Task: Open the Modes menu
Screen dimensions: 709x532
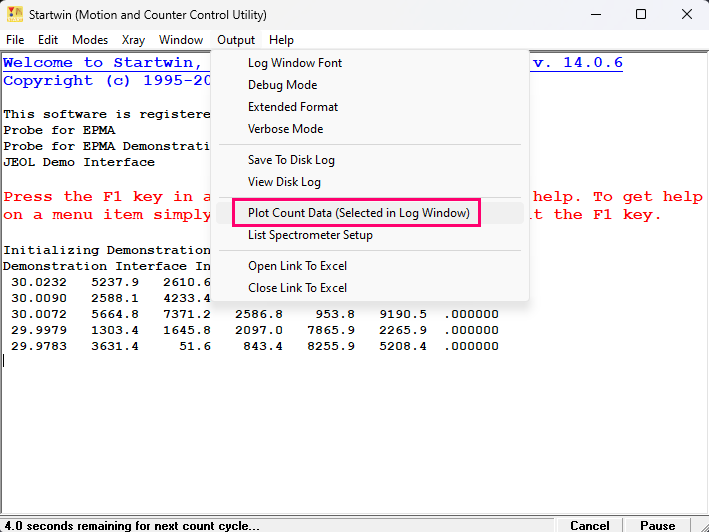Action: (90, 40)
